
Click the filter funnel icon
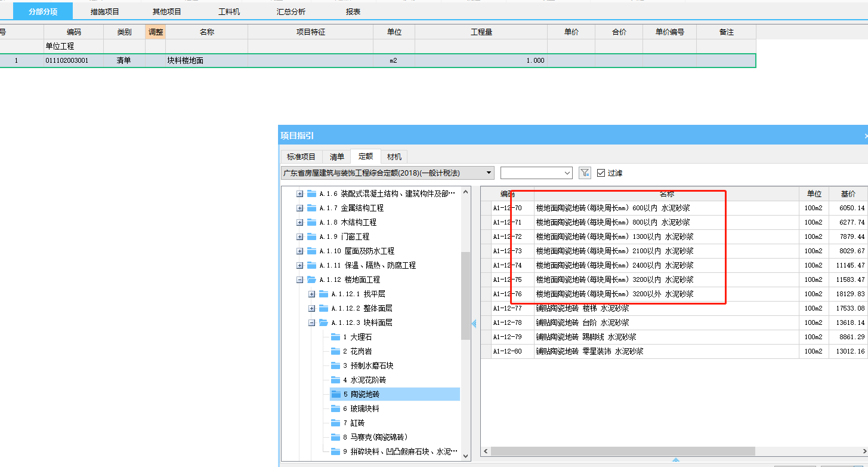pos(585,173)
